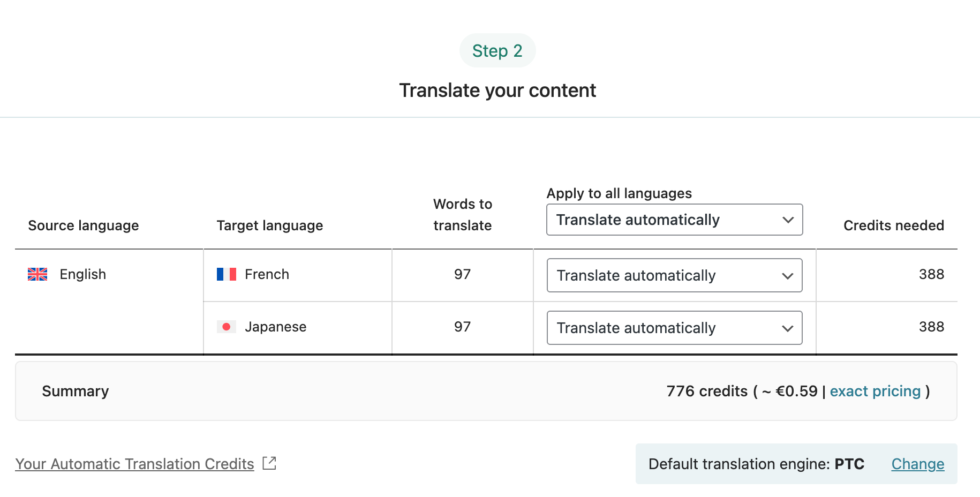
Task: Open Your Automatic Translation Credits link
Action: 134,464
